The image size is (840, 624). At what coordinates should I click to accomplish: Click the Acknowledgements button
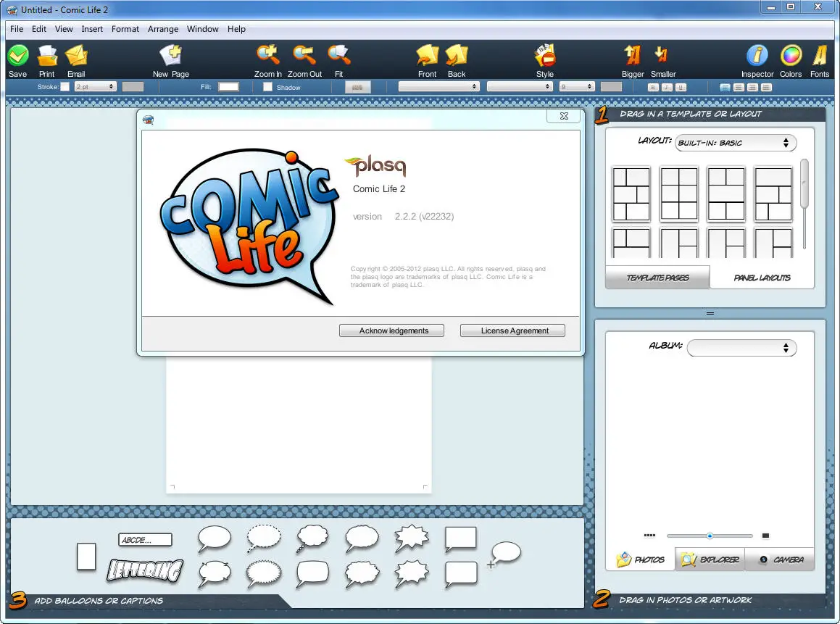(x=391, y=330)
